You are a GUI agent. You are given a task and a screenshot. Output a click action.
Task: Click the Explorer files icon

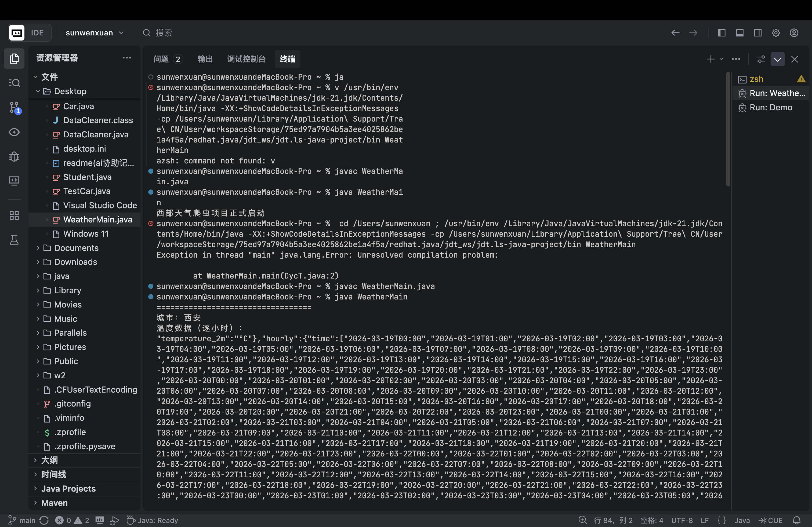click(x=14, y=59)
